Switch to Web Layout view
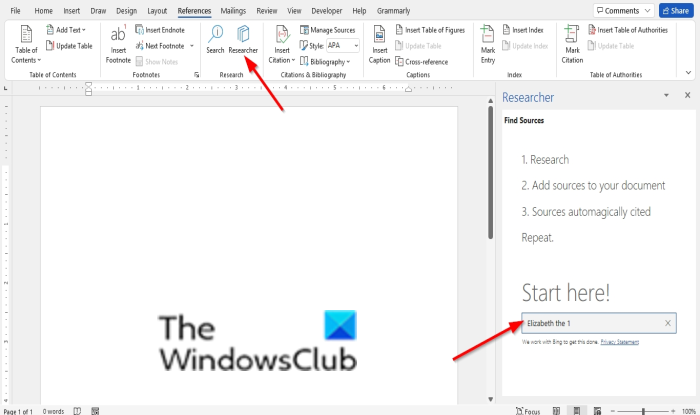 (597, 411)
